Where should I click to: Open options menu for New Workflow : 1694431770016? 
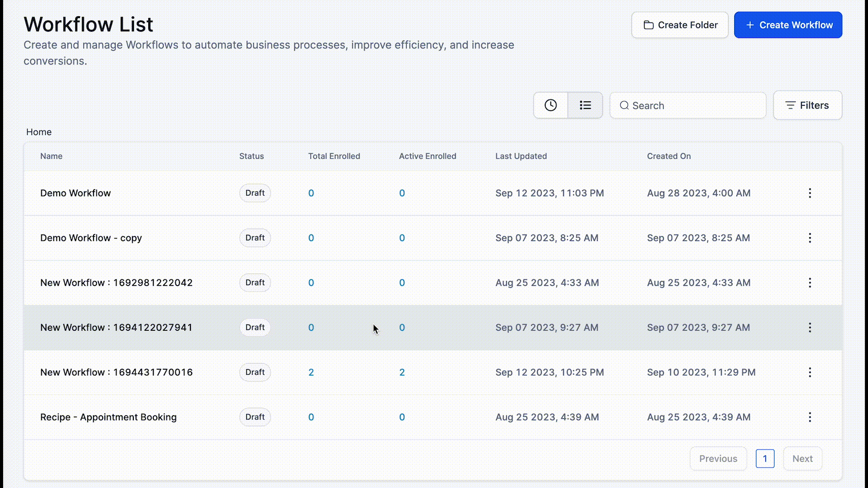(x=810, y=372)
